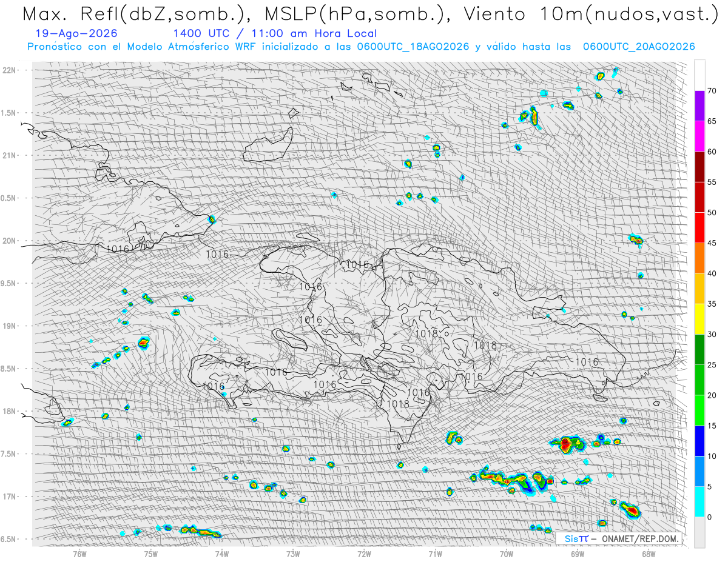Click the gold 35–40 dBZ colorbar segment

point(699,289)
